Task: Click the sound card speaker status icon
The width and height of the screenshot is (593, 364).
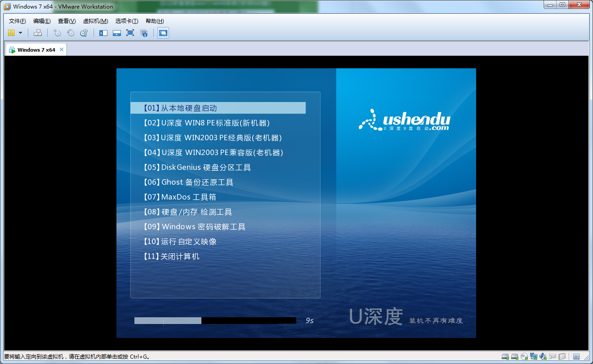Action: [x=543, y=357]
